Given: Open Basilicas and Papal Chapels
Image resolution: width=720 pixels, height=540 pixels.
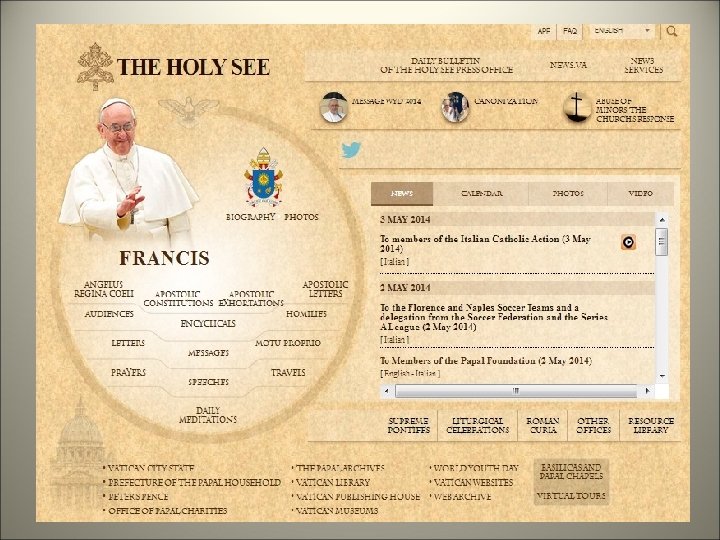Looking at the screenshot, I should pos(571,472).
